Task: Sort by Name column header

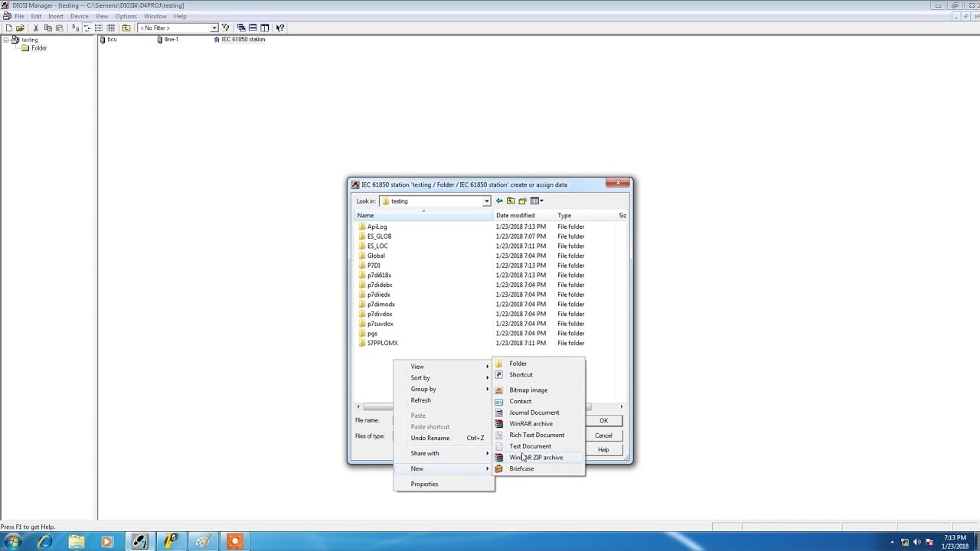Action: pyautogui.click(x=424, y=216)
